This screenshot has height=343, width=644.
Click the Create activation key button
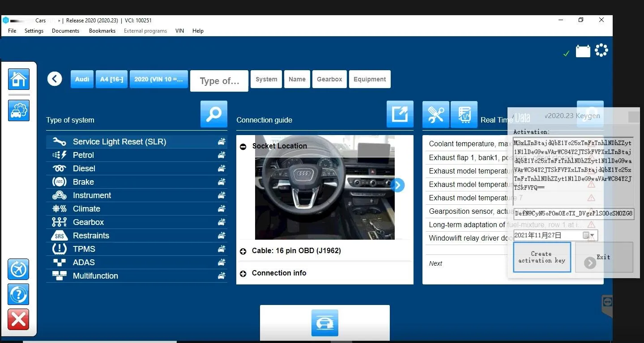(542, 257)
